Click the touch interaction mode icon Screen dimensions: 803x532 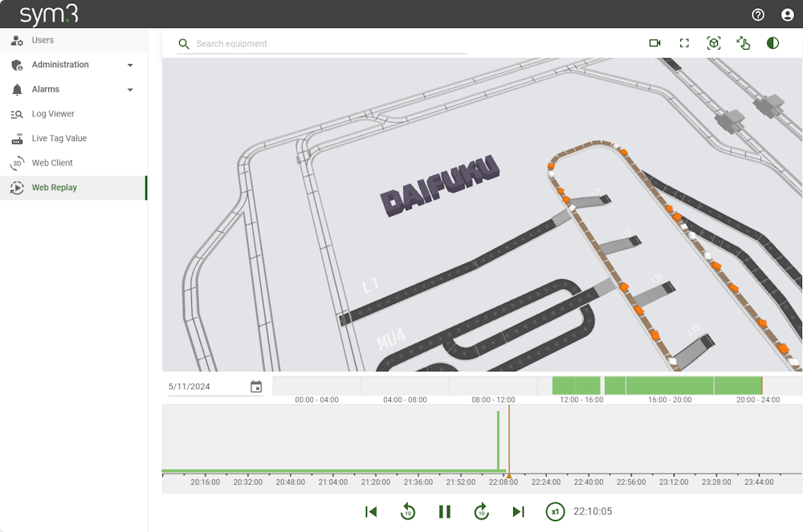point(743,43)
